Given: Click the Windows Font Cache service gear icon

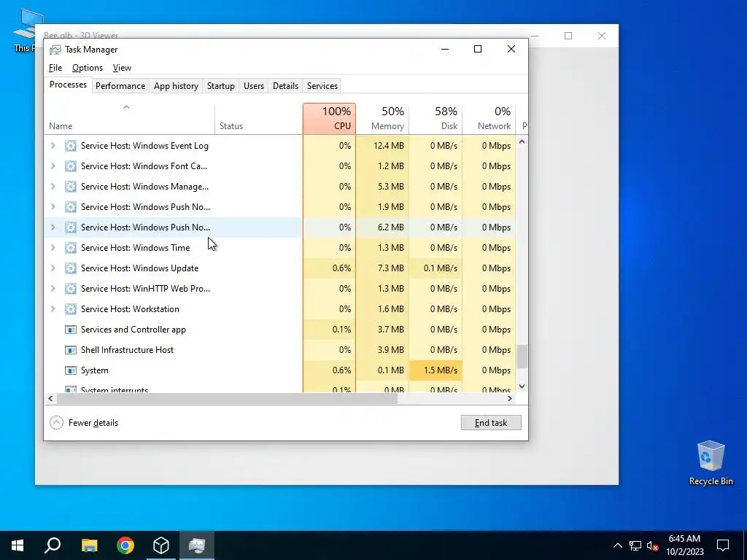Looking at the screenshot, I should (x=71, y=166).
